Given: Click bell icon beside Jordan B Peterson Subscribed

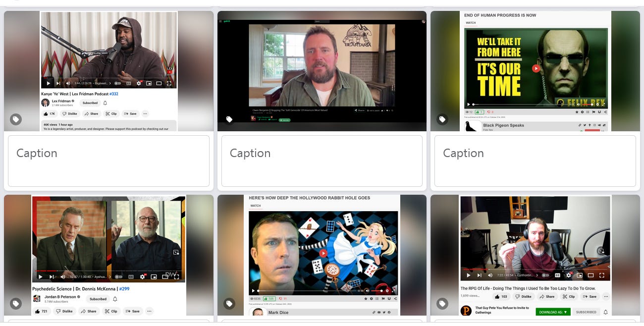Looking at the screenshot, I should (115, 299).
